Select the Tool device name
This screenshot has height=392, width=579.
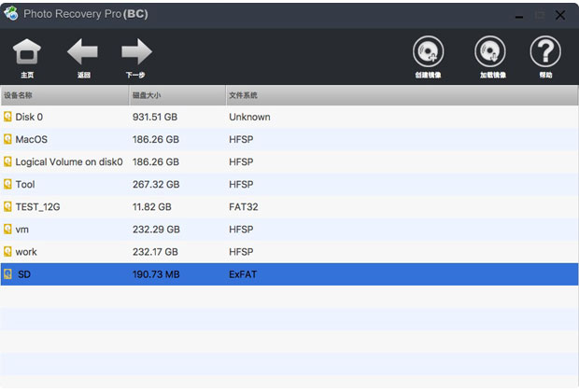pos(25,185)
